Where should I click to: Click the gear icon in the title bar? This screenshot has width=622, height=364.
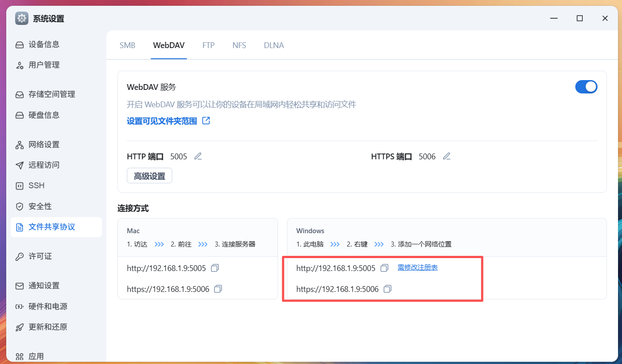[21, 18]
